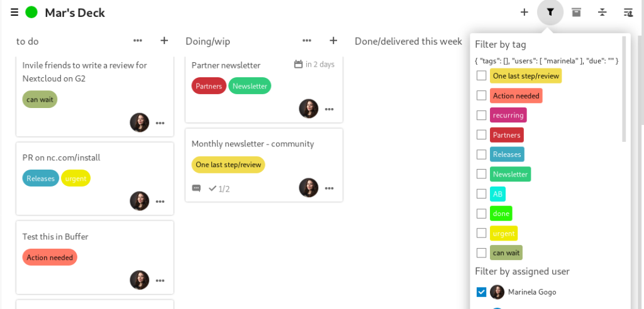Image resolution: width=644 pixels, height=309 pixels.
Task: Open the hamburger navigation menu
Action: coord(14,12)
